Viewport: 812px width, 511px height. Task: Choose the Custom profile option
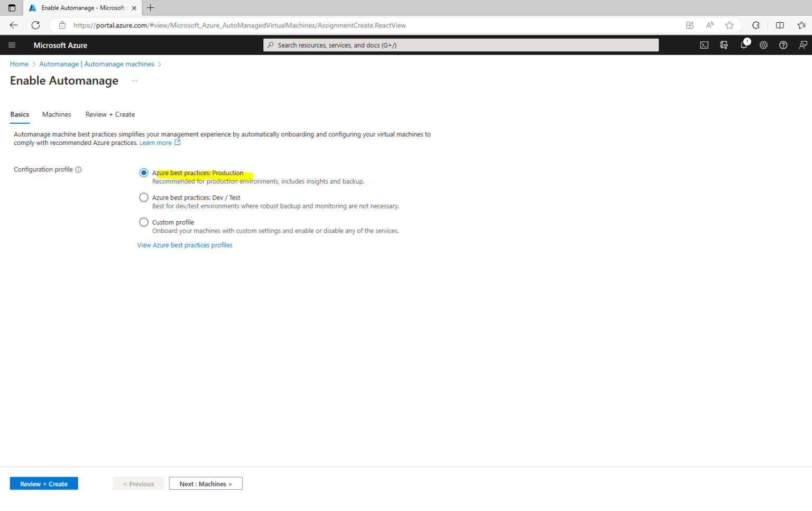click(x=143, y=222)
